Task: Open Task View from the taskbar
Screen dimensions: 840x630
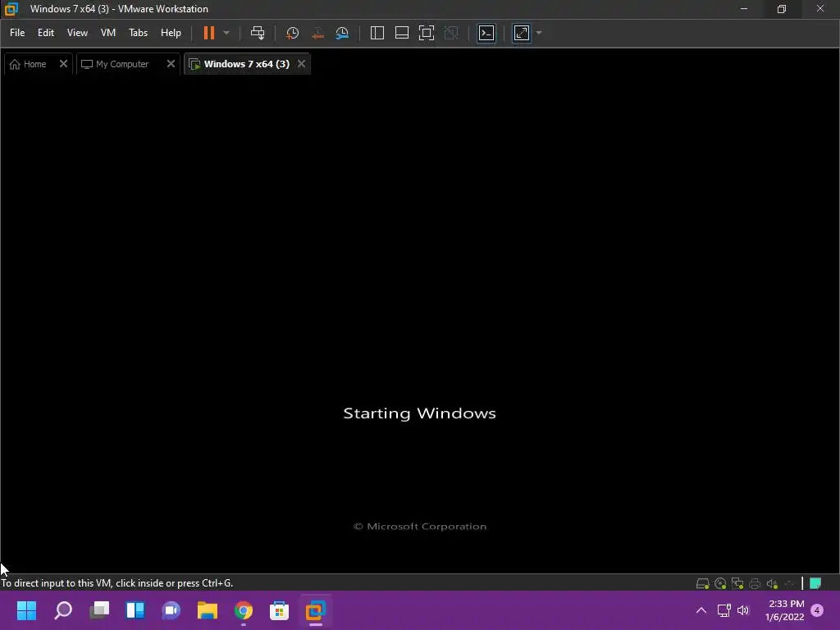Action: [99, 610]
